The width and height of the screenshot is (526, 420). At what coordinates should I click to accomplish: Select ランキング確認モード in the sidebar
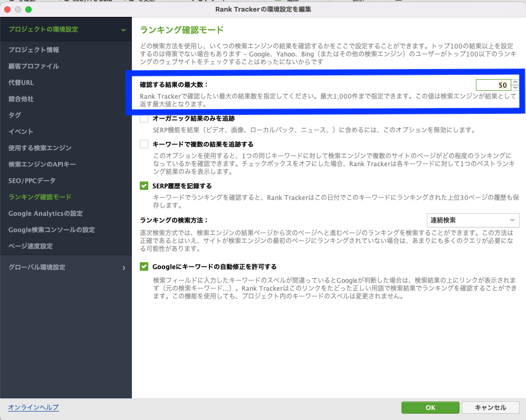point(40,197)
